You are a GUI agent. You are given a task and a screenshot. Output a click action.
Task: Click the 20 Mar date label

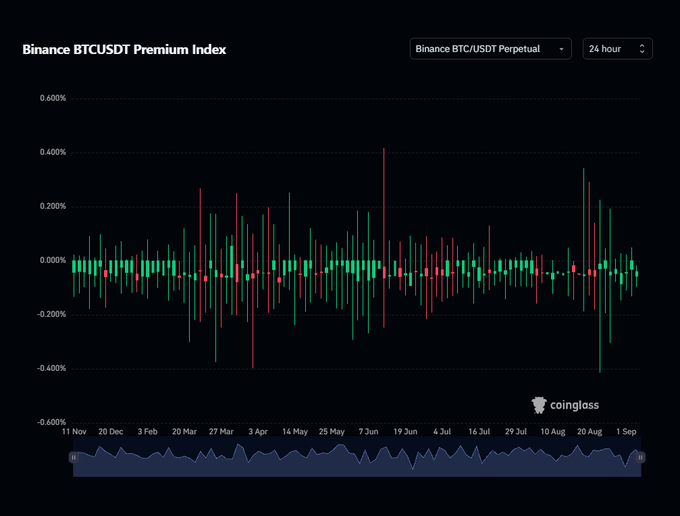[184, 431]
